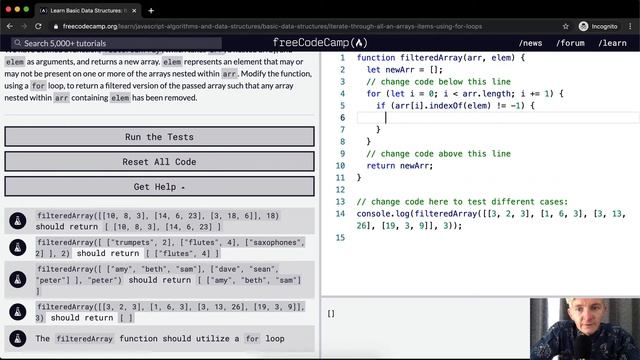Click the 'function filteredArray(arr, elem) {' line
Viewport: 640px width, 360px height.
pos(440,58)
